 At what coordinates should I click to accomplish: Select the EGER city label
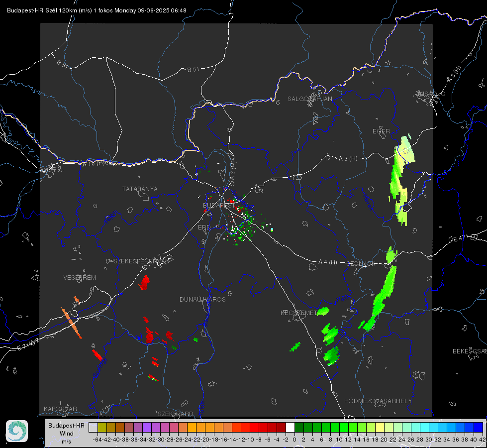[381, 131]
